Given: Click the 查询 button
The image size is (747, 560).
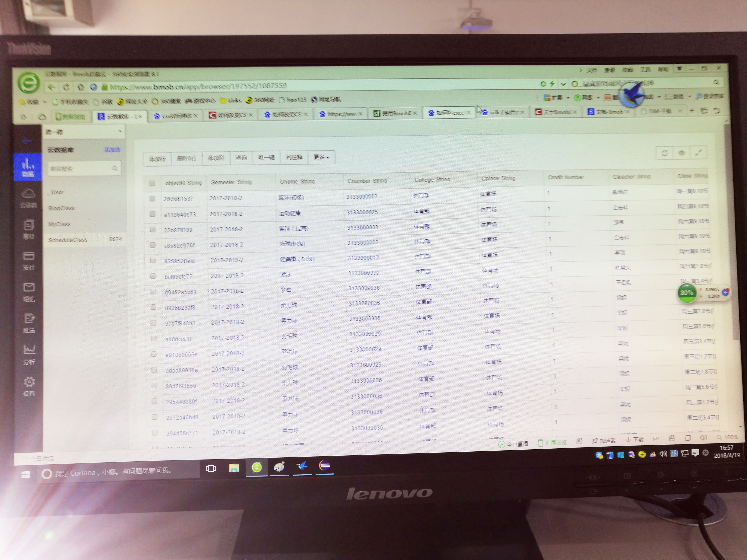Looking at the screenshot, I should [x=241, y=158].
